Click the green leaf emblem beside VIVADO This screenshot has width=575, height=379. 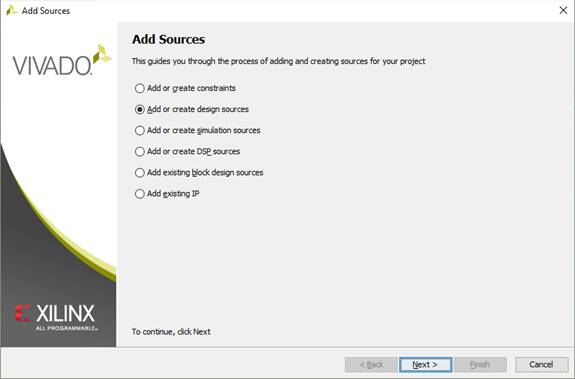click(102, 54)
